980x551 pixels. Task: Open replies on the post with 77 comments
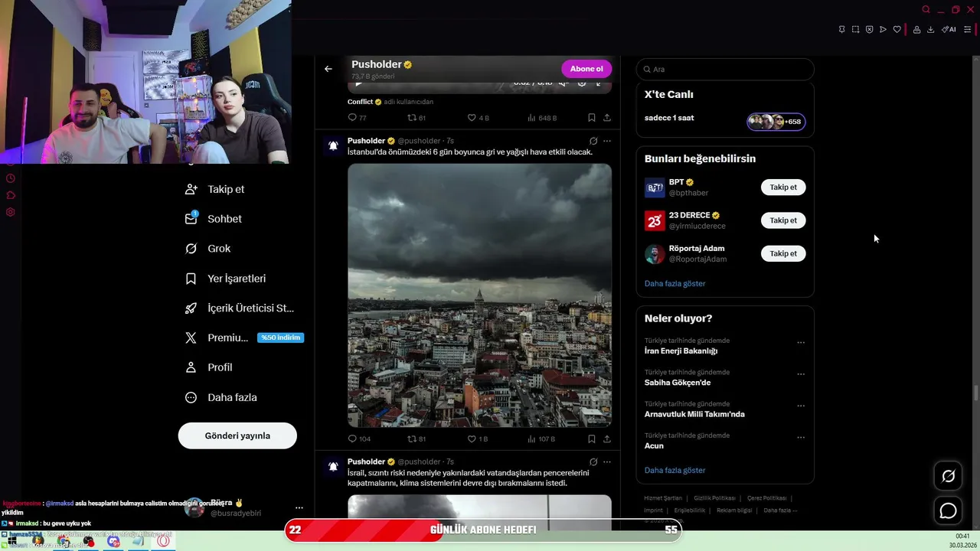[x=357, y=118]
